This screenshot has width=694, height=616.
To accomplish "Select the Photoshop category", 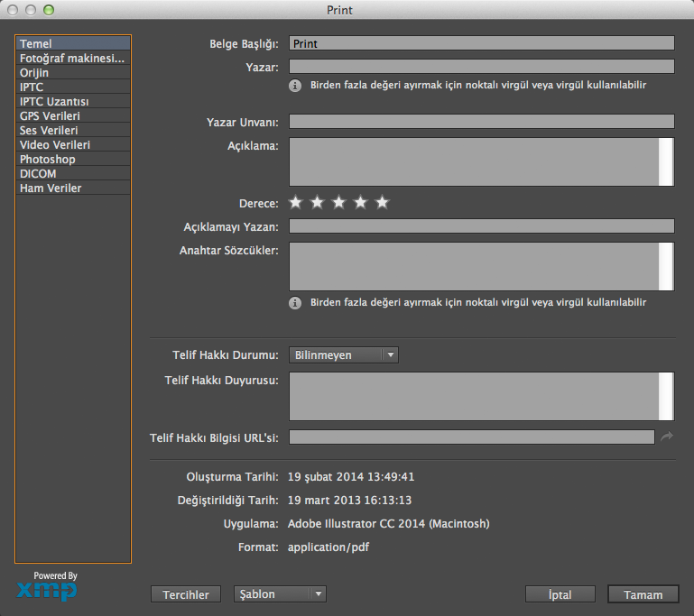I will pyautogui.click(x=73, y=160).
